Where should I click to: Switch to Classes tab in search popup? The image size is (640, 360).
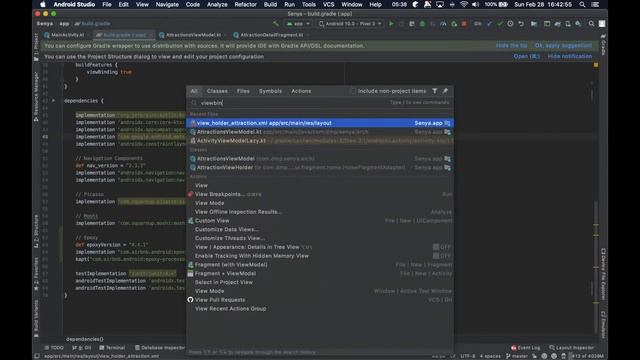(217, 91)
